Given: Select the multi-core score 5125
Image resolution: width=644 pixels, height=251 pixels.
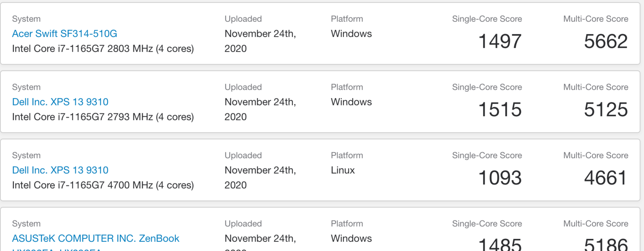Looking at the screenshot, I should [x=606, y=110].
